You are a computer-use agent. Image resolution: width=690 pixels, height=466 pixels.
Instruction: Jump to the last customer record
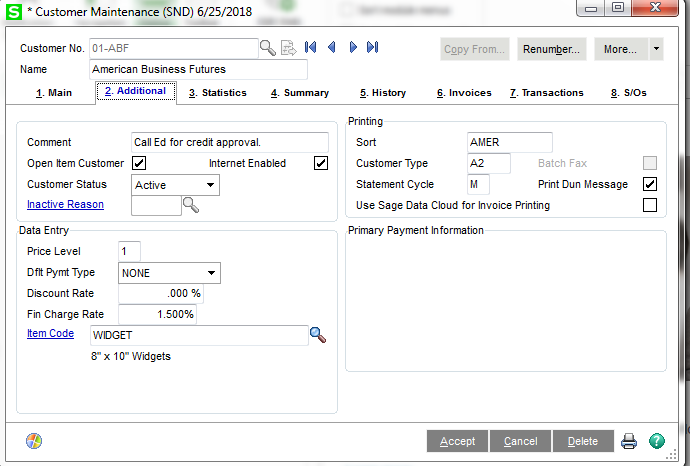pyautogui.click(x=373, y=48)
